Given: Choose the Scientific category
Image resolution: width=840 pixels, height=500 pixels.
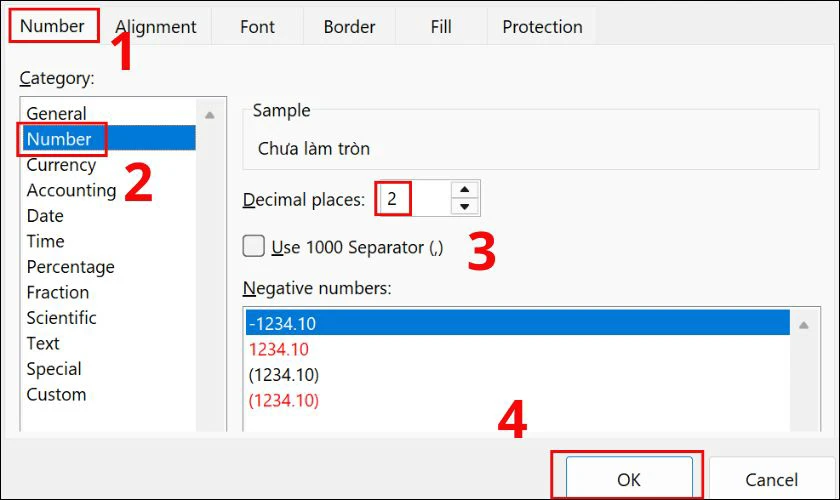Looking at the screenshot, I should pyautogui.click(x=109, y=317).
